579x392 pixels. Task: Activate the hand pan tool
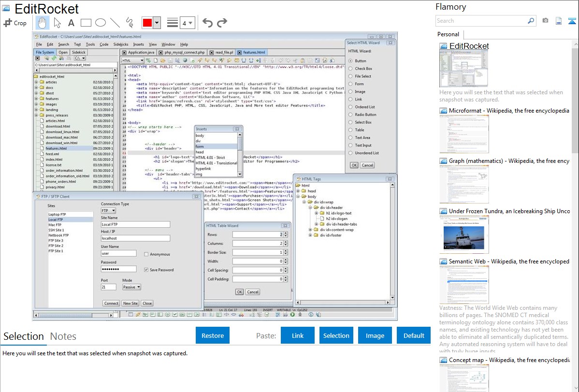tap(42, 23)
